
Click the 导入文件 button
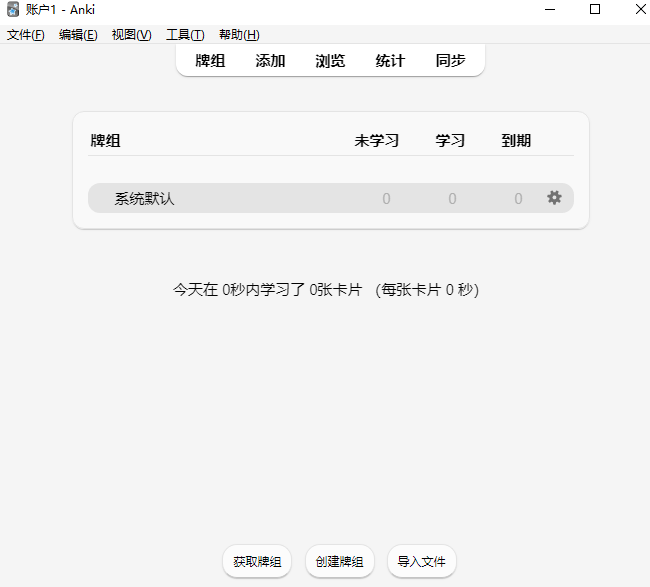(422, 562)
